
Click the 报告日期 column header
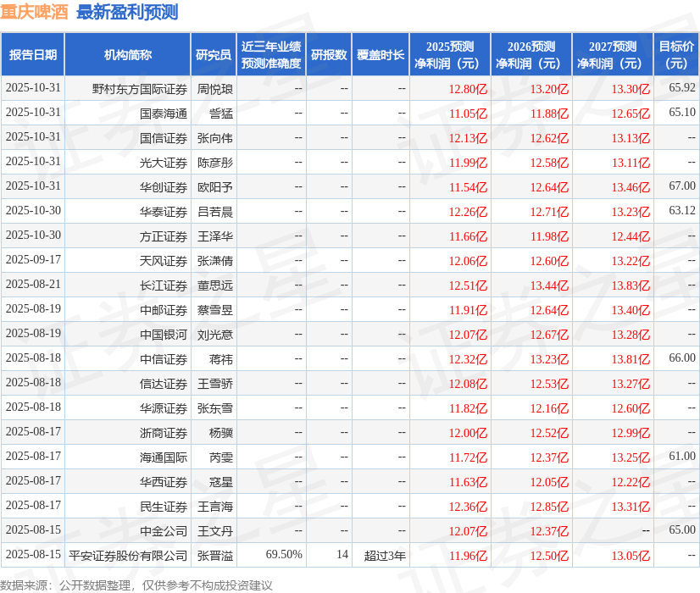(33, 53)
